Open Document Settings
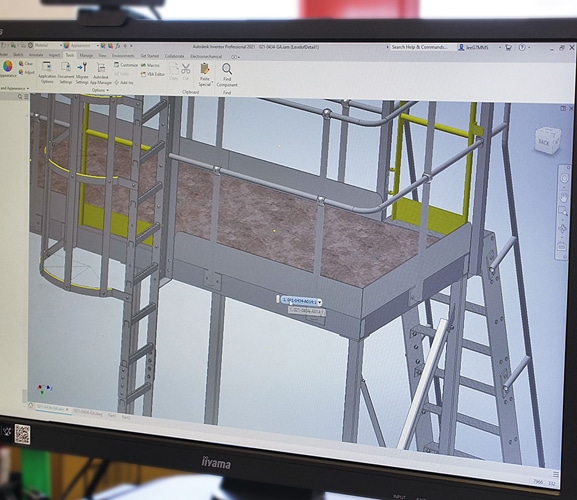This screenshot has height=500, width=577. [66, 72]
